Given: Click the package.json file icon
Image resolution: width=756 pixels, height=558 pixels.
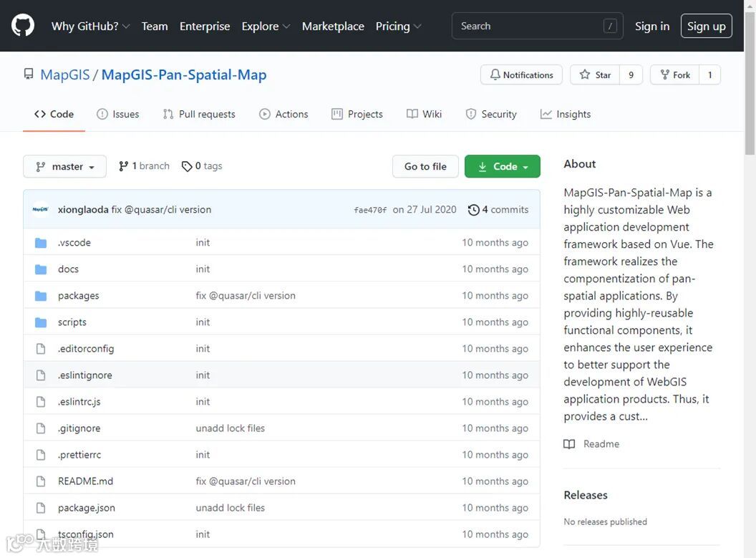Looking at the screenshot, I should (41, 508).
